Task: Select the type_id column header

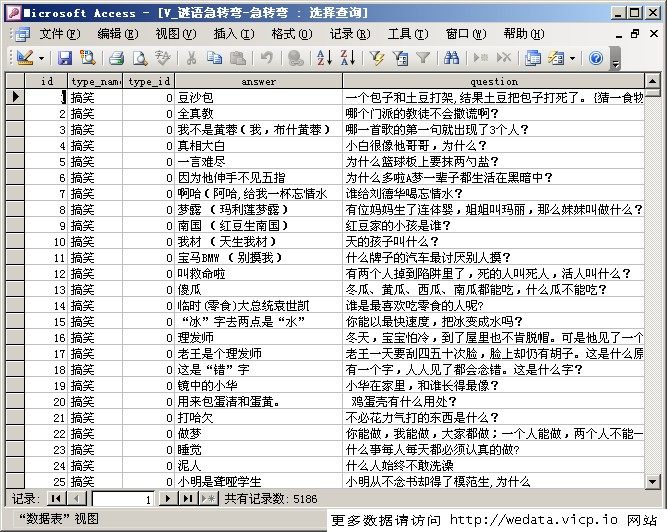Action: (149, 81)
